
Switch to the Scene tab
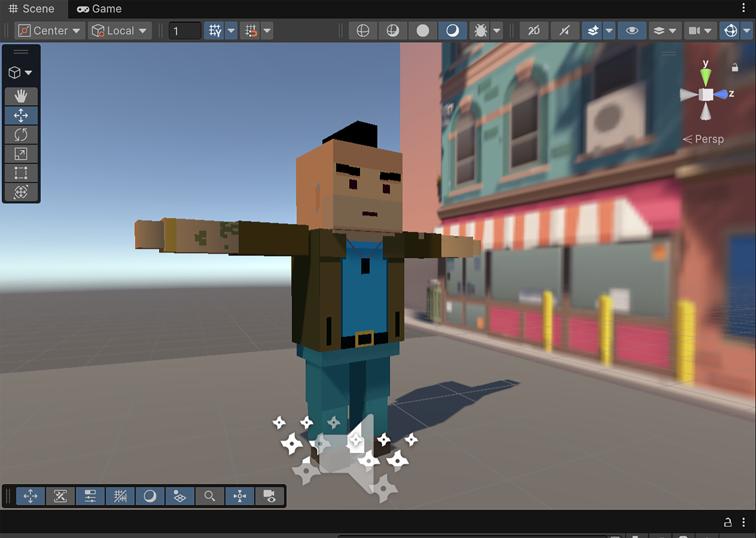point(32,9)
